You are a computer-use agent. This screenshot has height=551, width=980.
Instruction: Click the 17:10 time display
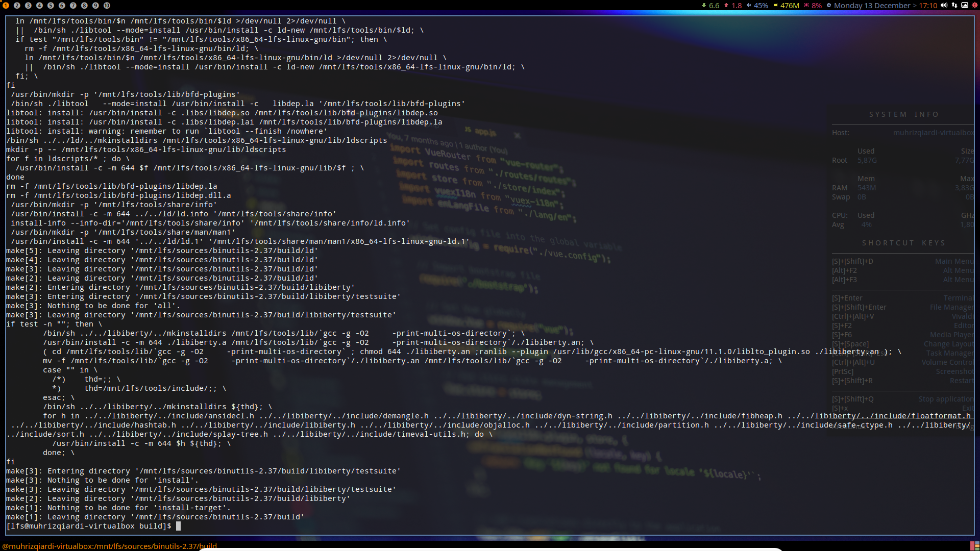coord(928,6)
